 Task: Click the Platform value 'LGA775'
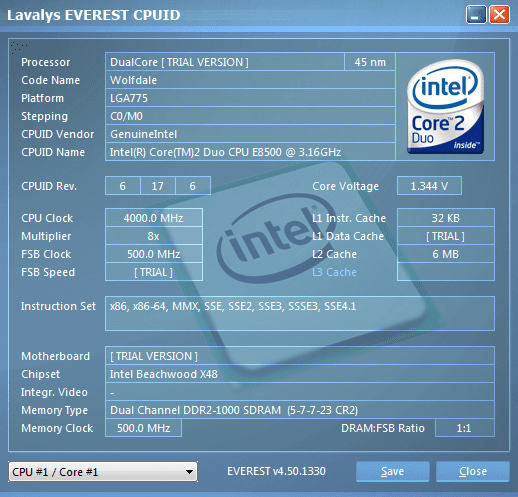tap(250, 98)
